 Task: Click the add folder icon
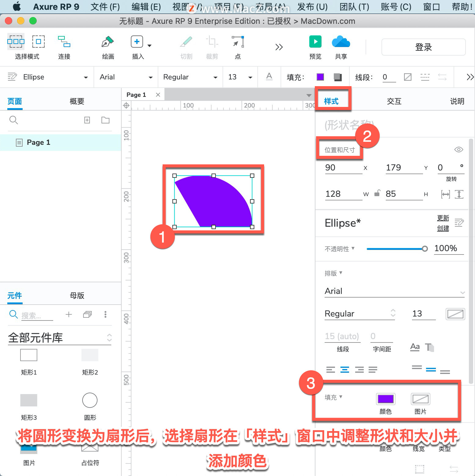point(105,120)
